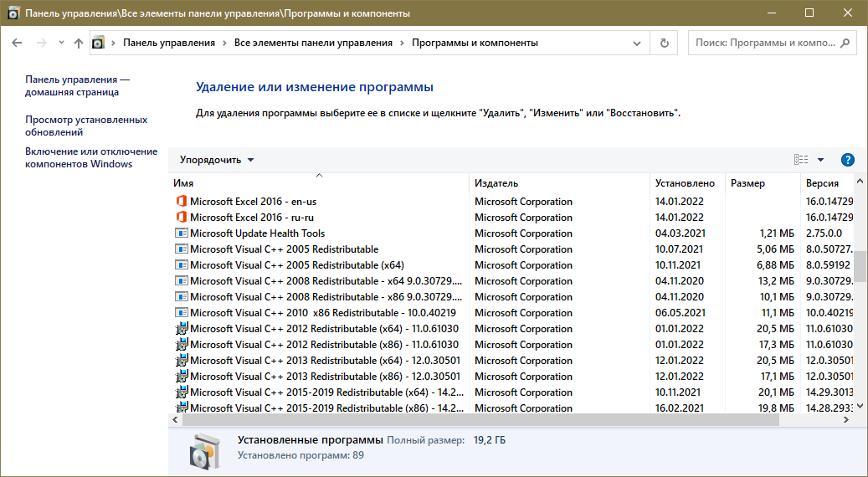This screenshot has height=477, width=868.
Task: Refresh the programs list
Action: (x=665, y=43)
